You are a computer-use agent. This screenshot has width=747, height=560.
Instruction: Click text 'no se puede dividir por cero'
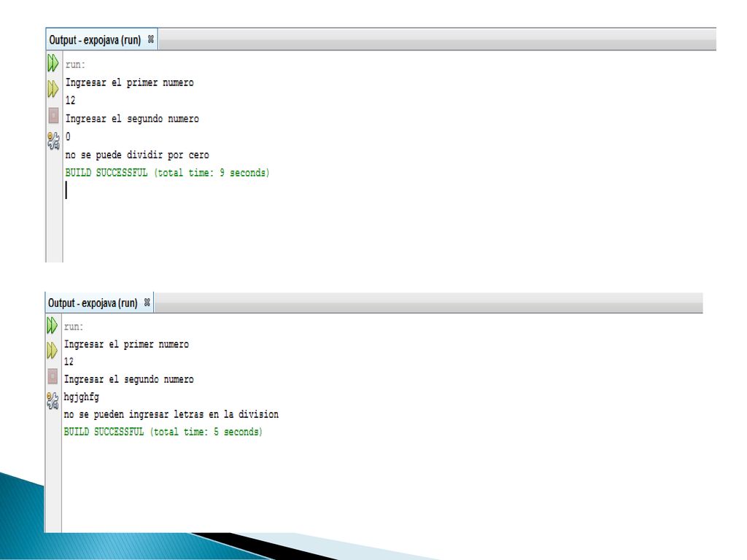(137, 155)
